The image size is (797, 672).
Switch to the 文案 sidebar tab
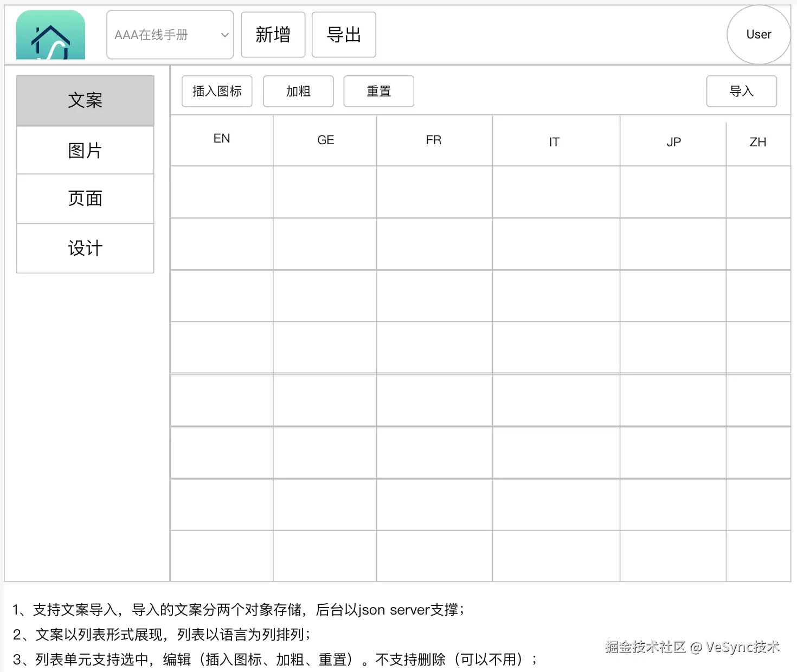pyautogui.click(x=85, y=100)
